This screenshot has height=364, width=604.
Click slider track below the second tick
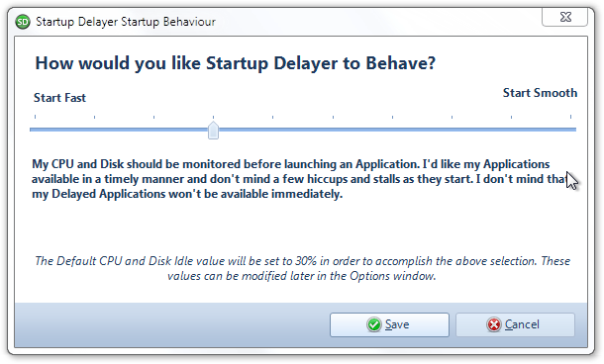94,130
